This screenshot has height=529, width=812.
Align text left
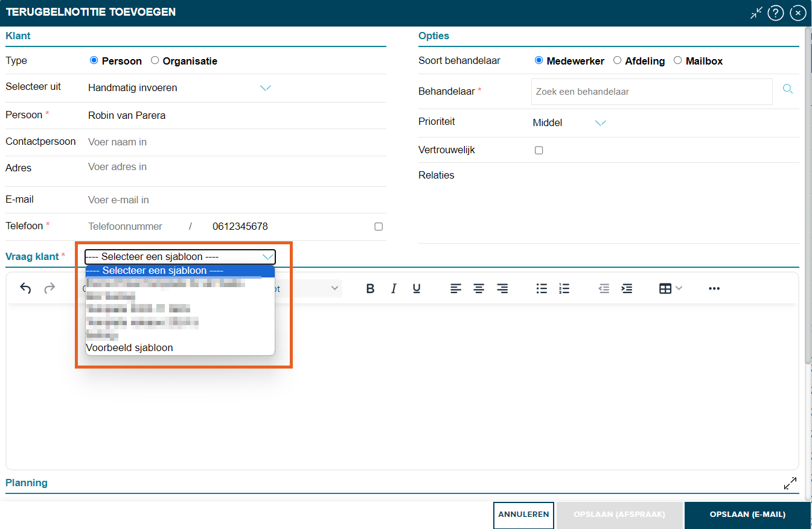coord(456,288)
